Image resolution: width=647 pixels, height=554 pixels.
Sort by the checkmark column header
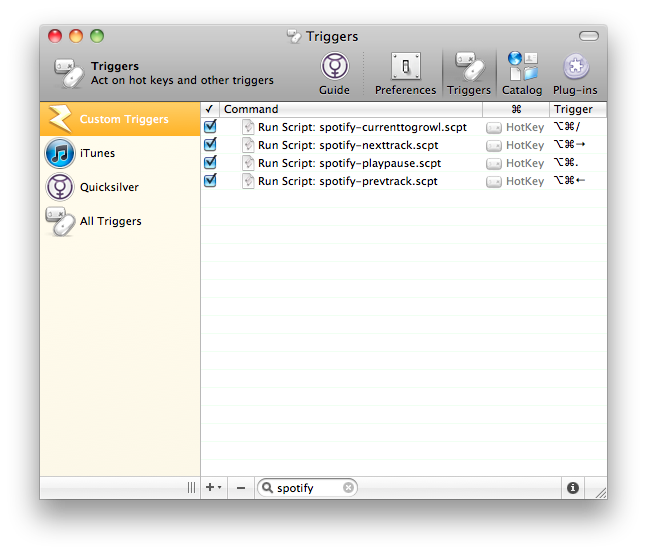pos(210,109)
